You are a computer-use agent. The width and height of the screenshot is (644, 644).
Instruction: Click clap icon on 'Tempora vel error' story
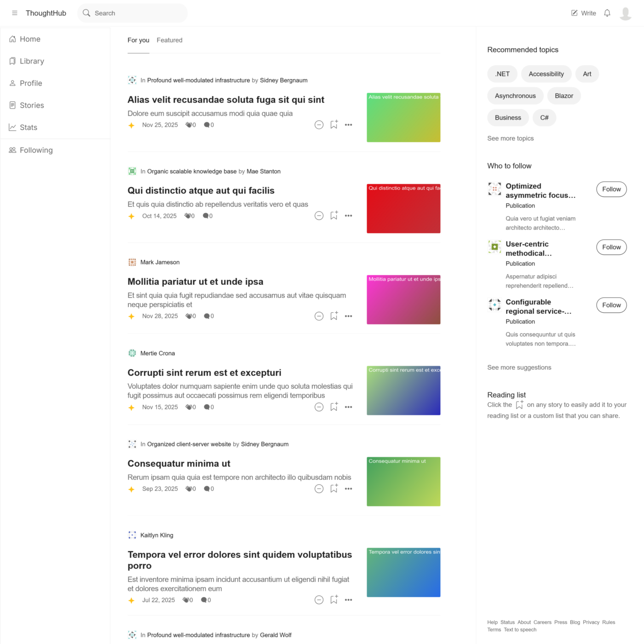coord(186,600)
